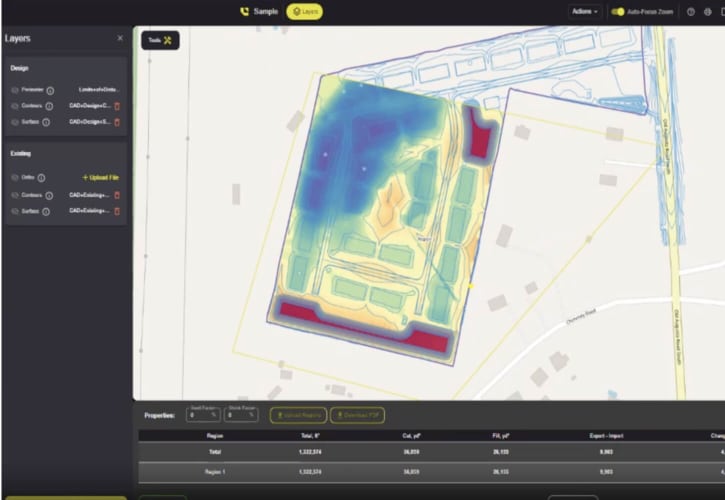The width and height of the screenshot is (725, 500).
Task: Click the help question mark icon
Action: pos(691,12)
